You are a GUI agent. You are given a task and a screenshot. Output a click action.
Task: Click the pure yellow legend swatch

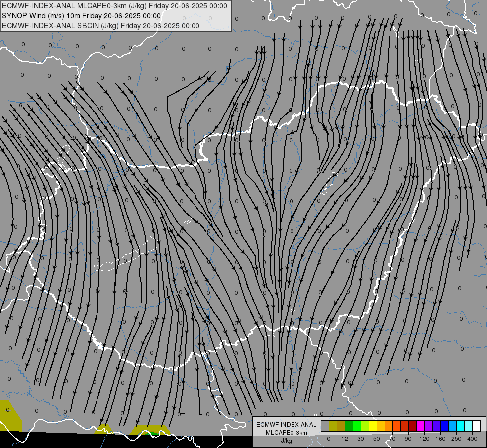point(373,426)
